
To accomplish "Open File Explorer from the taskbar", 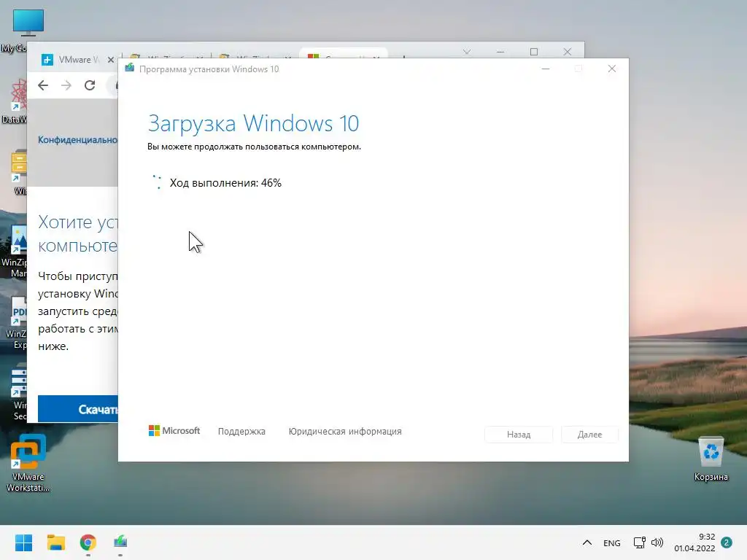I will (55, 542).
